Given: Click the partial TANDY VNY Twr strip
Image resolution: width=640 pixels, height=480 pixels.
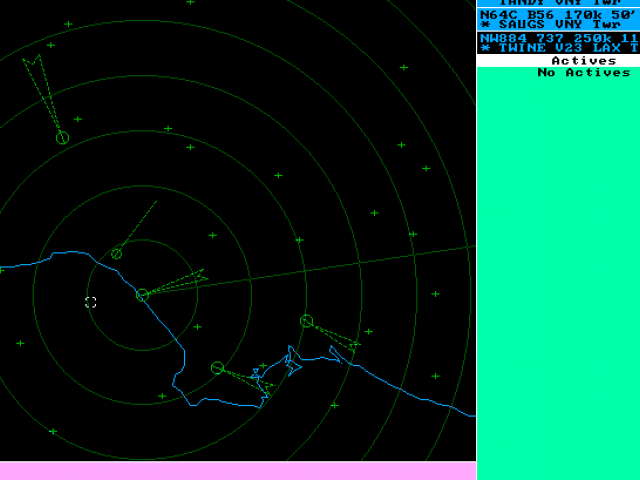Looking at the screenshot, I should (x=558, y=3).
